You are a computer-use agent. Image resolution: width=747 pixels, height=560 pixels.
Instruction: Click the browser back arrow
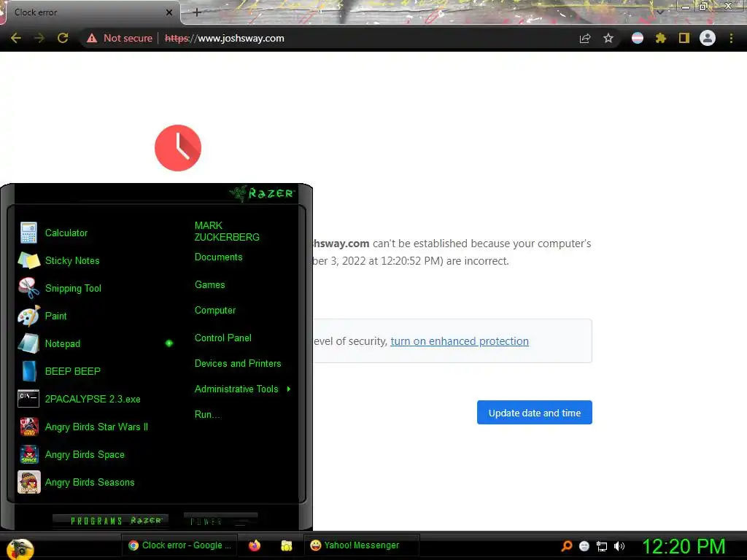point(16,38)
